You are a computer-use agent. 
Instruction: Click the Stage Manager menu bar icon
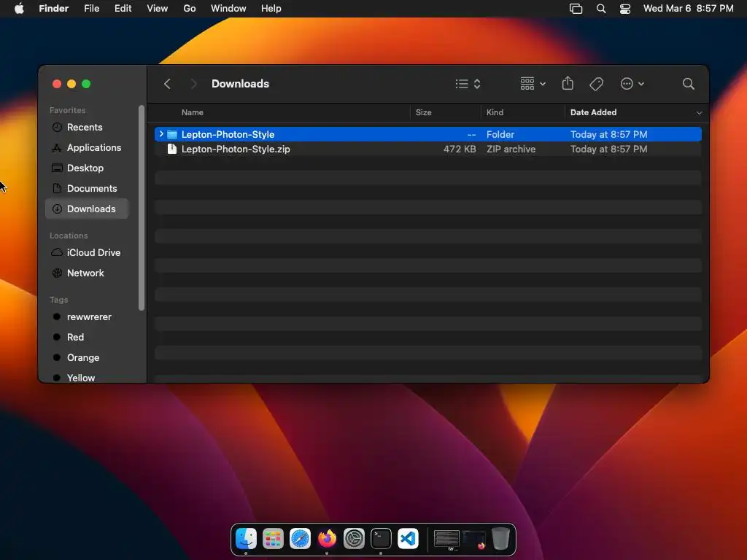tap(576, 9)
